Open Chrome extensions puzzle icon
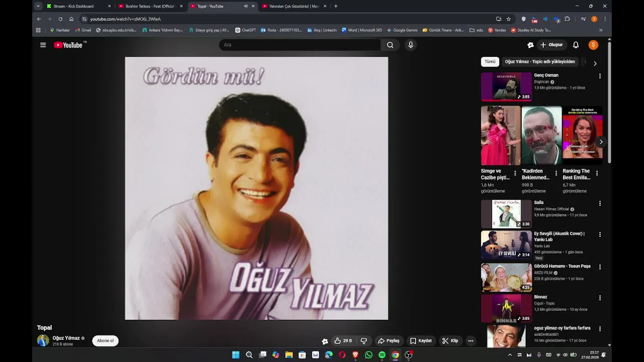The height and width of the screenshot is (362, 644). click(x=567, y=19)
